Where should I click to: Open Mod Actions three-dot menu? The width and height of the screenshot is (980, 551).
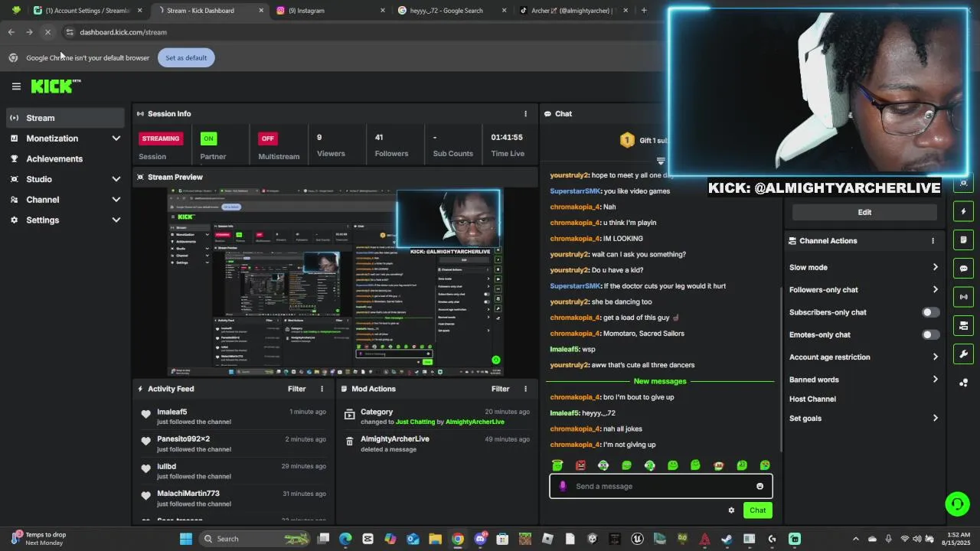(x=525, y=389)
